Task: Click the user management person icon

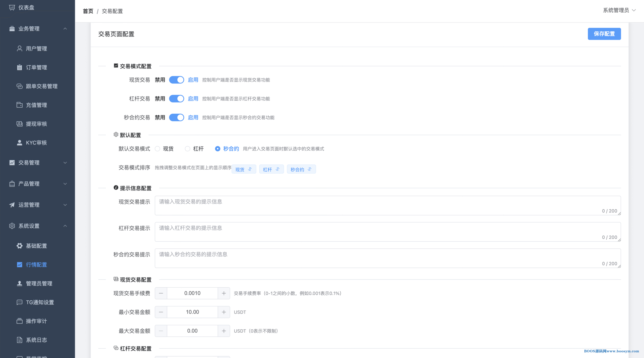Action: tap(19, 49)
